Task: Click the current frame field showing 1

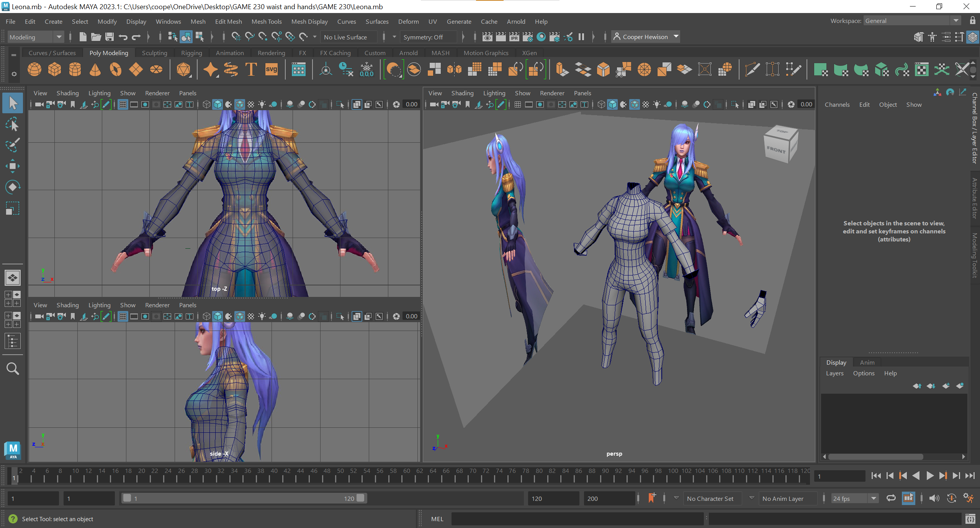Action: (x=839, y=476)
